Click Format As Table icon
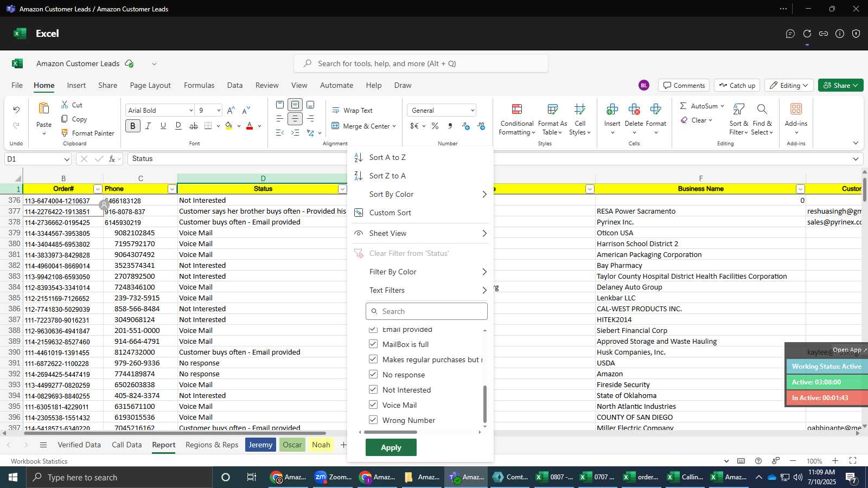This screenshot has height=488, width=868. coord(552,110)
